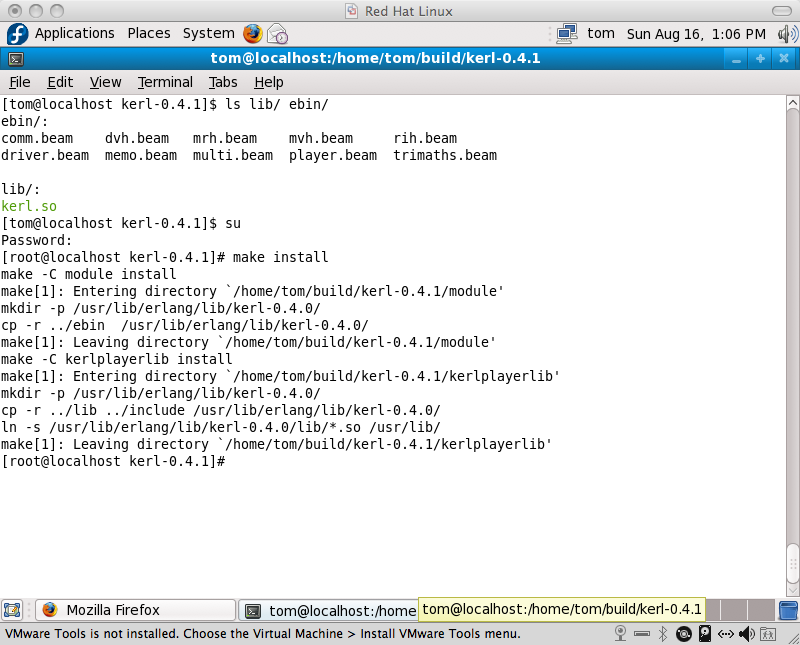Image resolution: width=800 pixels, height=645 pixels.
Task: Expand the System menu in top panel
Action: coord(208,33)
